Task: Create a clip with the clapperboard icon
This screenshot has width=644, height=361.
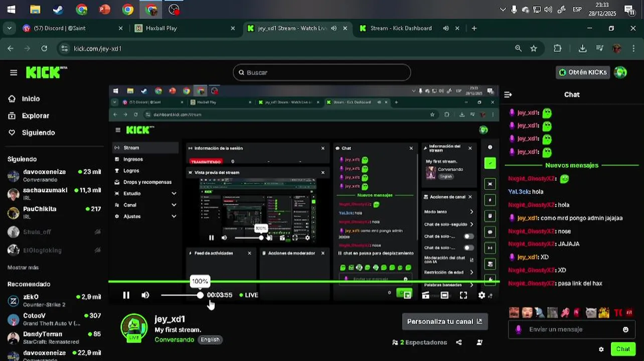Action: pos(426,295)
